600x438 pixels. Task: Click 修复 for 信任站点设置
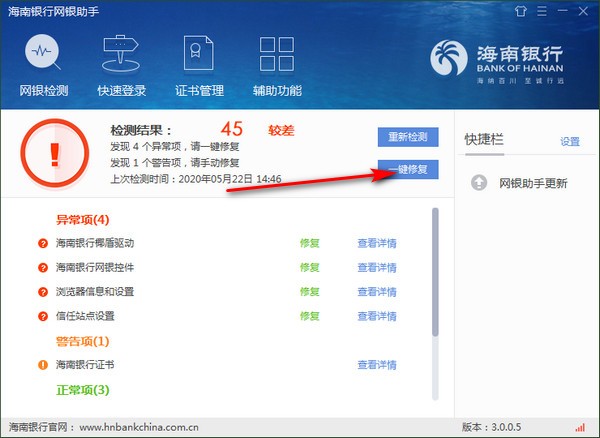(x=310, y=316)
